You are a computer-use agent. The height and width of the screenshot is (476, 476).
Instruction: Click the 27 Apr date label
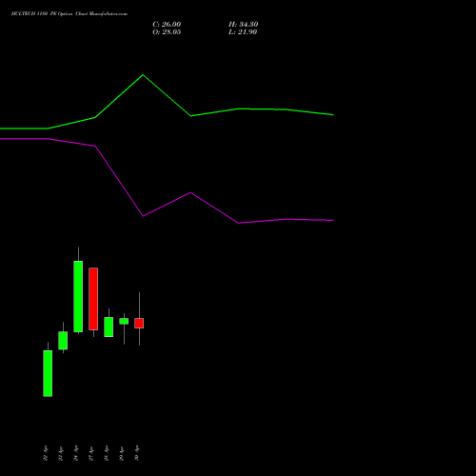(91, 453)
